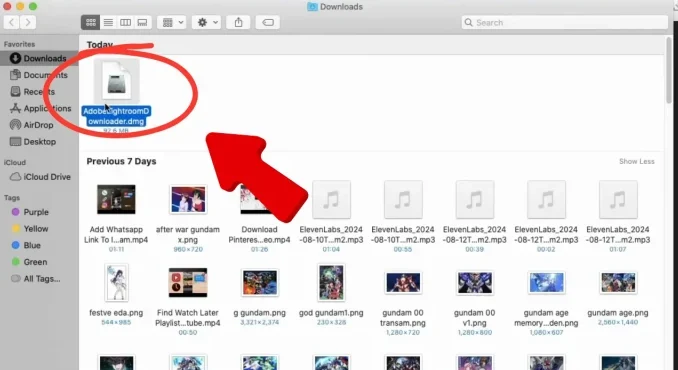Select the Add Whatsapp Link video thumbnail
678x370 pixels.
coord(116,199)
